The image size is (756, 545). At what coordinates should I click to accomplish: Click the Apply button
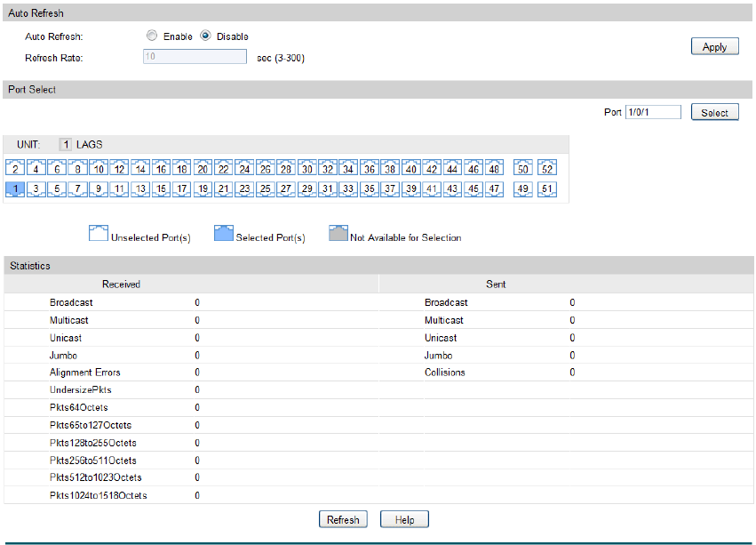pos(714,47)
